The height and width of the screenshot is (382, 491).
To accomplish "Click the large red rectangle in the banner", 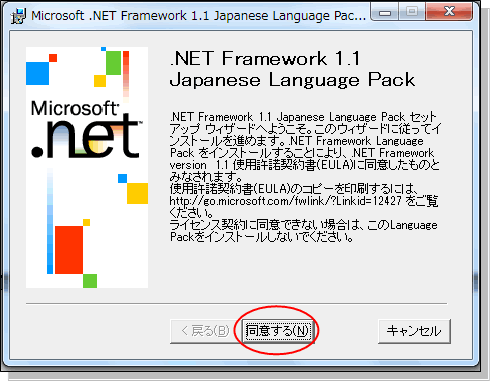I will click(x=69, y=250).
